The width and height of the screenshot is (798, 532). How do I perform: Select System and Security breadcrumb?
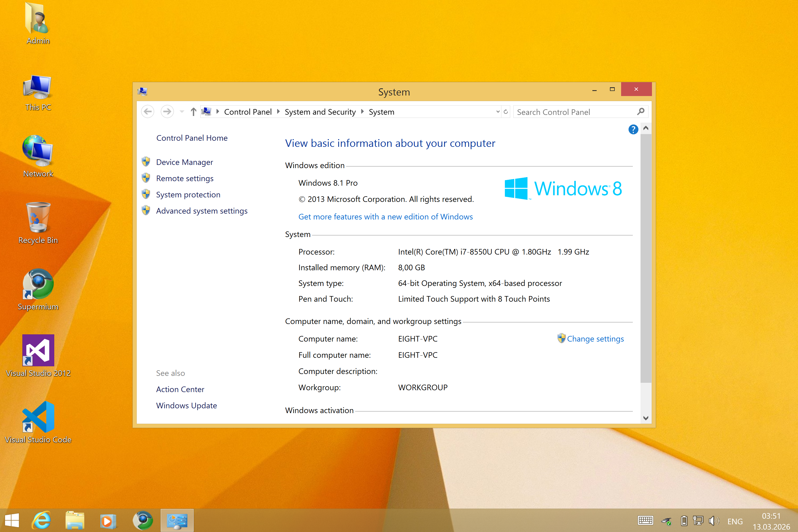320,112
